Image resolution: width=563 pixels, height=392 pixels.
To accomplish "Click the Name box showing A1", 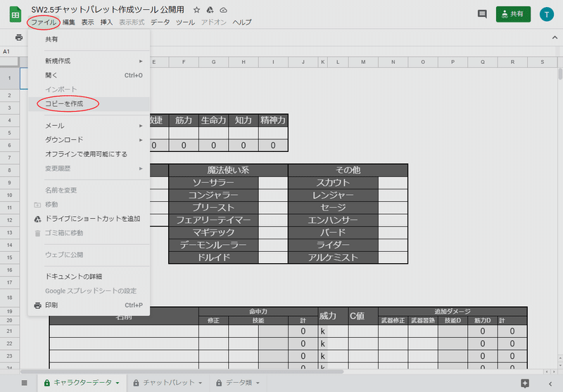I will (x=11, y=51).
